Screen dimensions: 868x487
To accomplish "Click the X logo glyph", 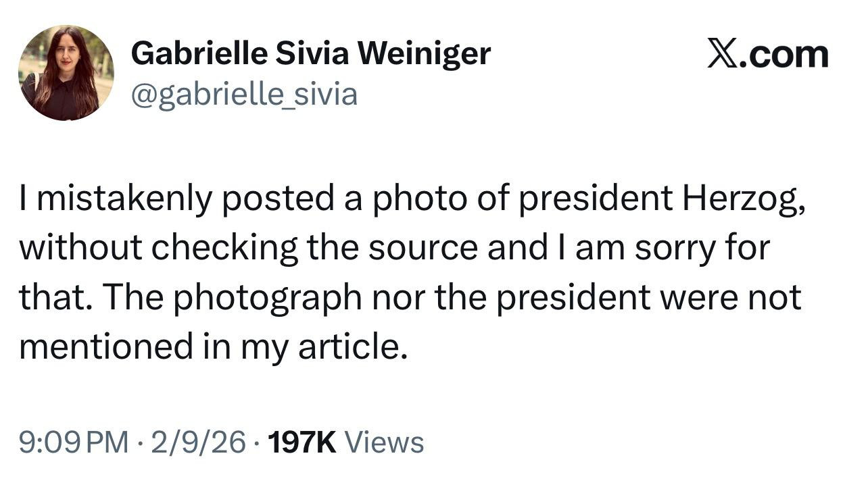I will [x=722, y=53].
